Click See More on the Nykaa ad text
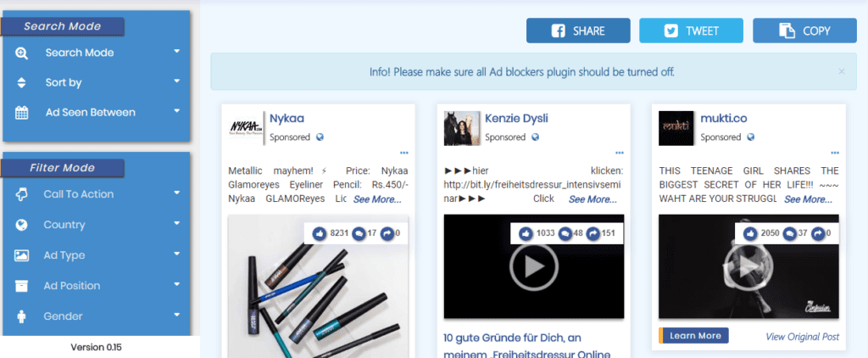This screenshot has height=358, width=868. coord(377,199)
